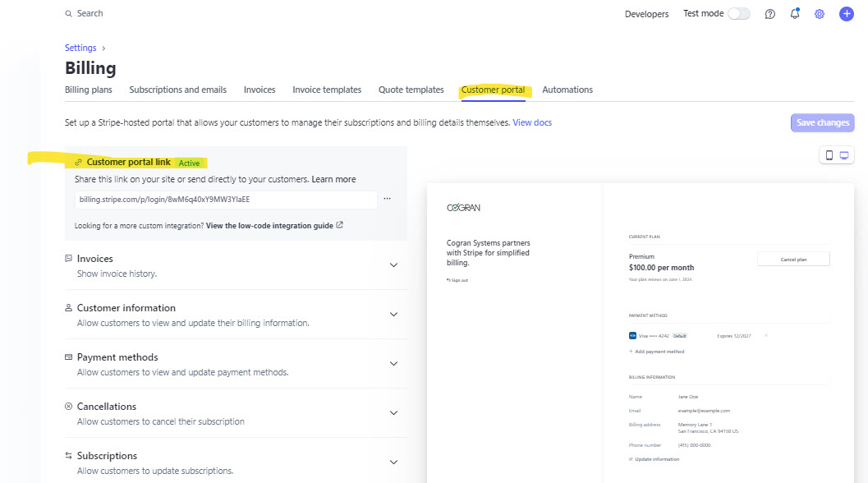Switch to the Automations tab
The width and height of the screenshot is (868, 483).
pos(567,90)
